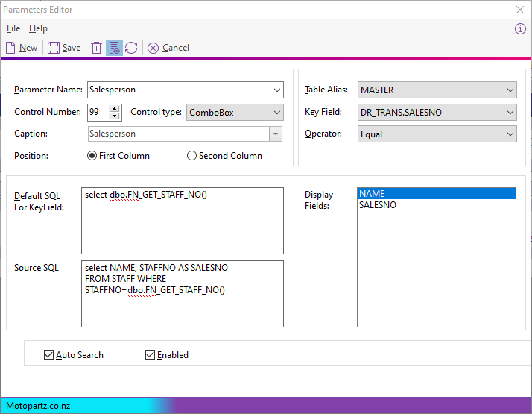
Task: Click inside the Source SQL text box
Action: [x=182, y=306]
